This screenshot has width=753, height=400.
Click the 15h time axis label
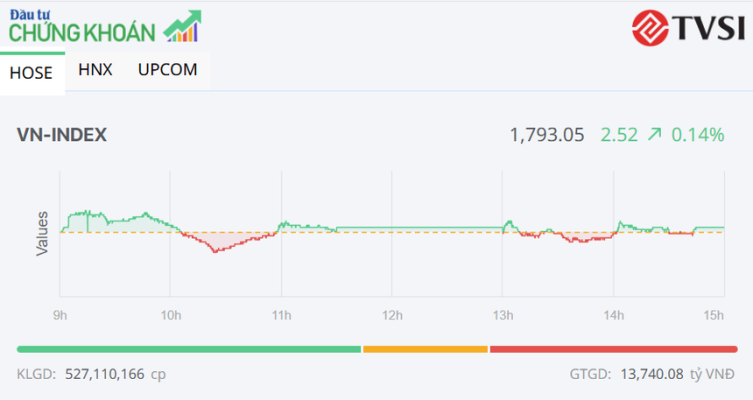[714, 315]
